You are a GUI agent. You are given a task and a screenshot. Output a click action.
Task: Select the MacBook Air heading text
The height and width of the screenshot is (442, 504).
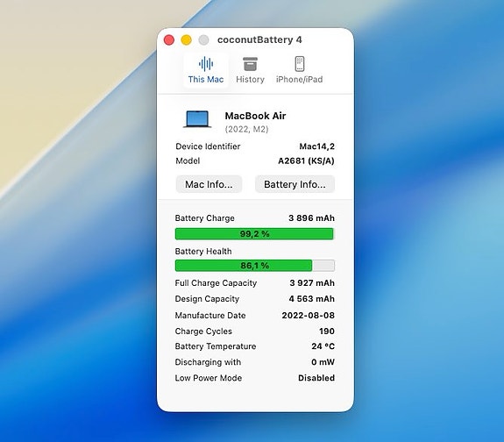[255, 116]
